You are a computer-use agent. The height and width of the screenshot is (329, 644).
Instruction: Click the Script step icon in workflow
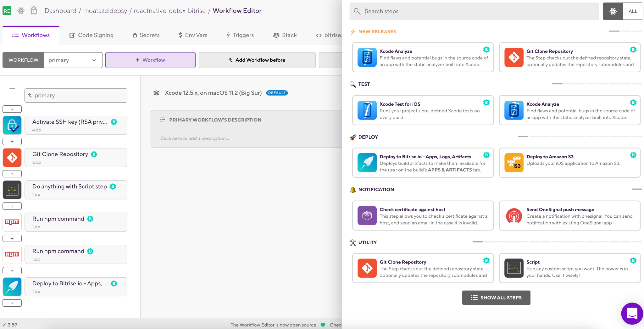(12, 190)
